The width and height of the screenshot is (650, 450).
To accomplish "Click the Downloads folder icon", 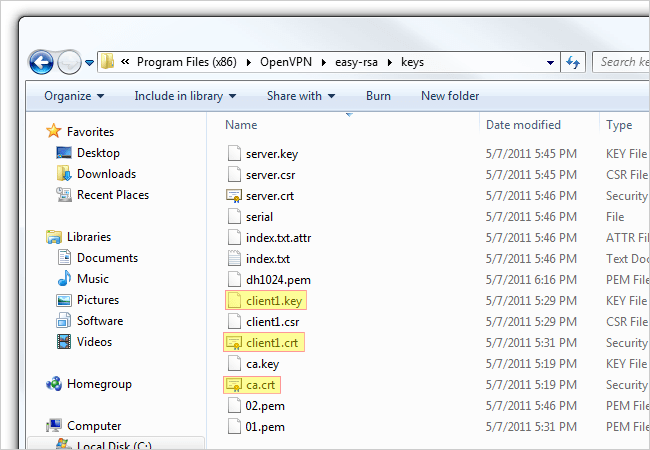I will 64,174.
